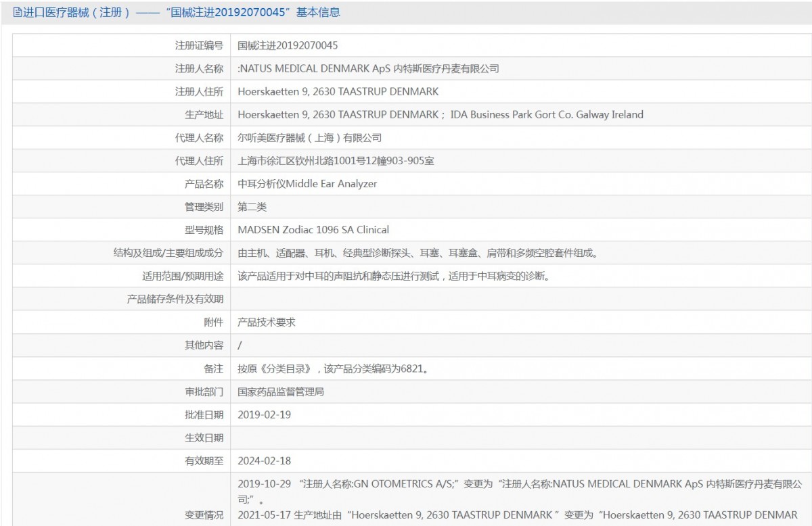This screenshot has width=812, height=526.
Task: Click the 代理人名称 row label
Action: (199, 137)
